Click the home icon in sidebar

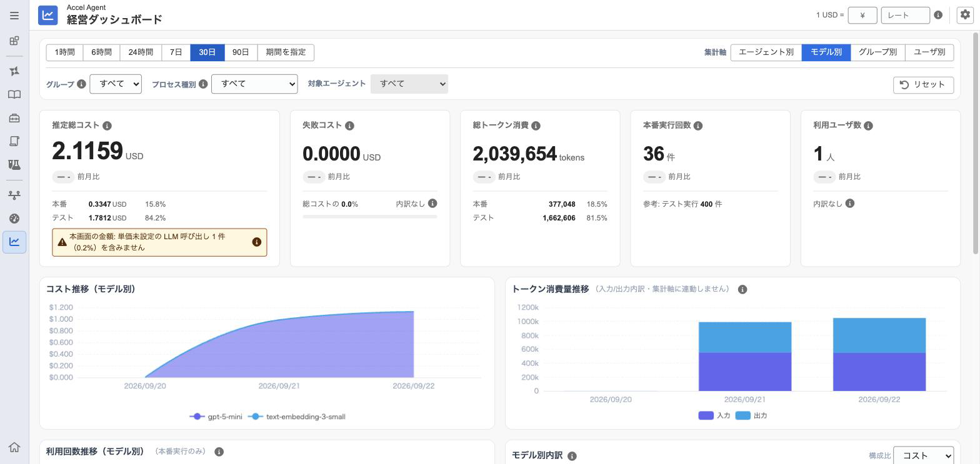point(14,447)
